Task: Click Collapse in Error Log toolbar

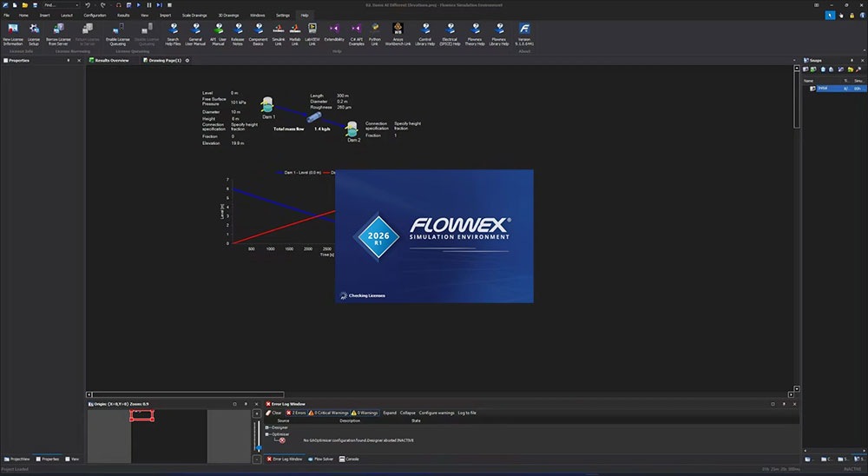Action: [x=407, y=413]
